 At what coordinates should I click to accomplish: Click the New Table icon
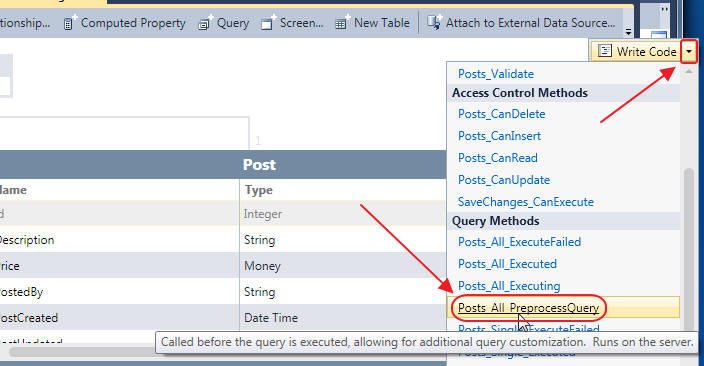click(x=342, y=23)
